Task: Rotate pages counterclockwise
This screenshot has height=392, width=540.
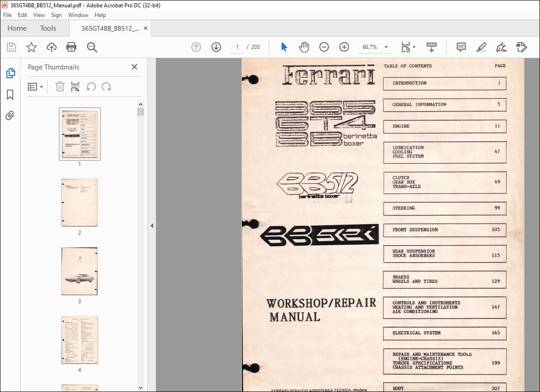Action: click(x=91, y=86)
